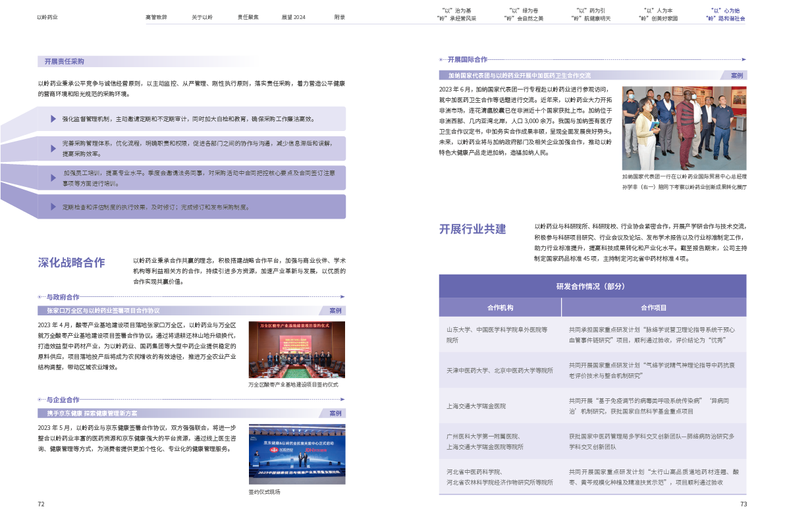Click the triangle bullet beside 强化监督管理机制

(53, 119)
